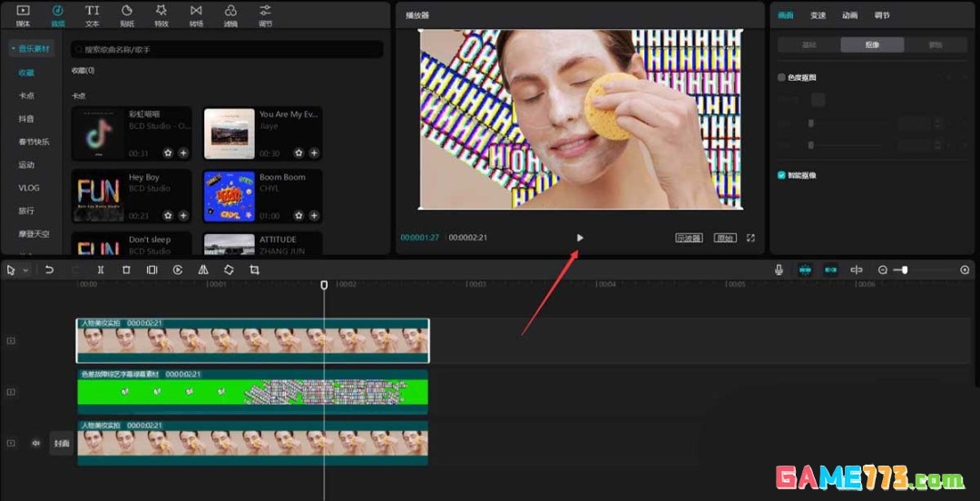Open the 贴纸 stickers panel
The width and height of the screenshot is (980, 501).
(126, 15)
